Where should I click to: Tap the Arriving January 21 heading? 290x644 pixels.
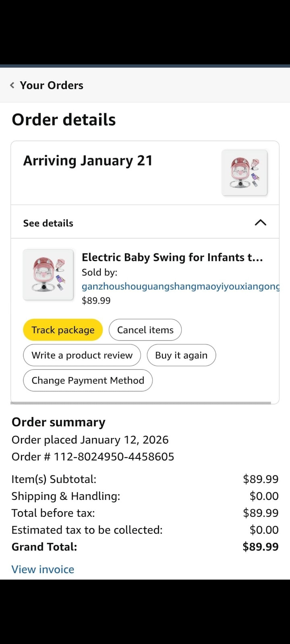point(88,161)
